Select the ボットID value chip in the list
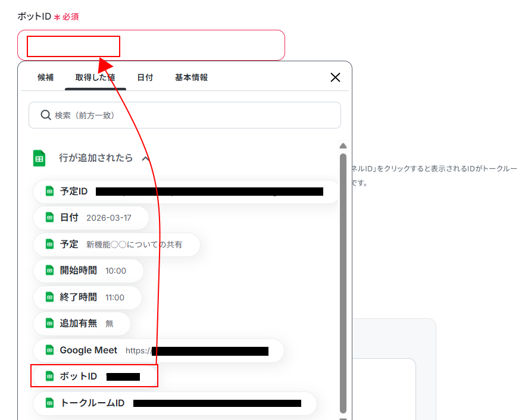 coord(94,376)
